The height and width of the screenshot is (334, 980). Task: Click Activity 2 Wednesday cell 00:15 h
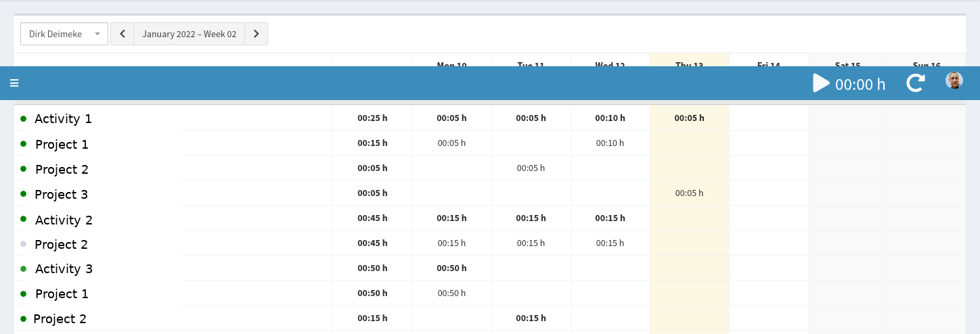(x=610, y=218)
